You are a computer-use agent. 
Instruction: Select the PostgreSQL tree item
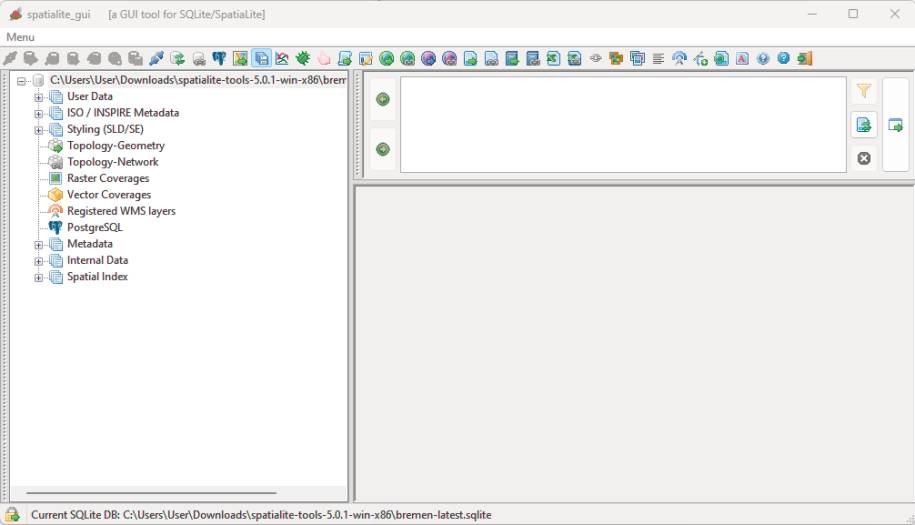(95, 227)
